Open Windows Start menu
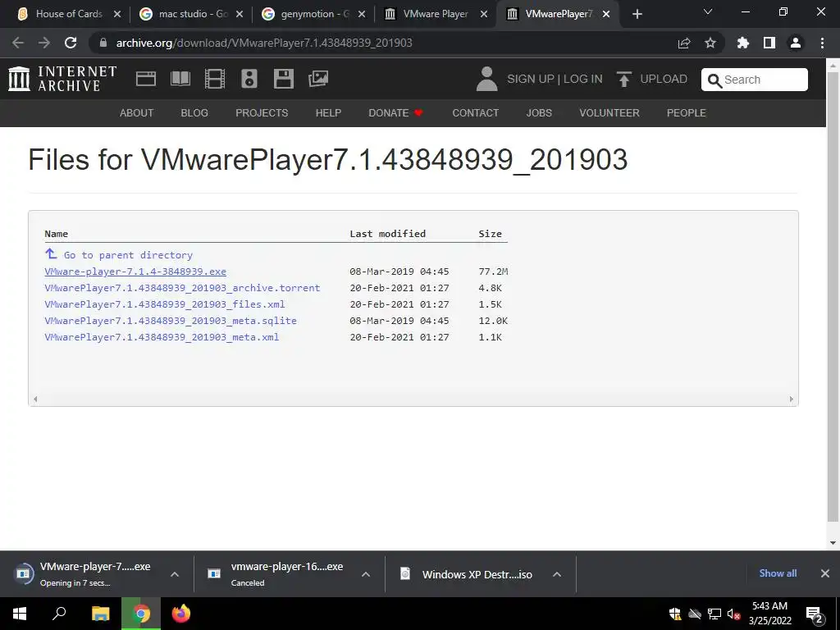 [x=20, y=614]
